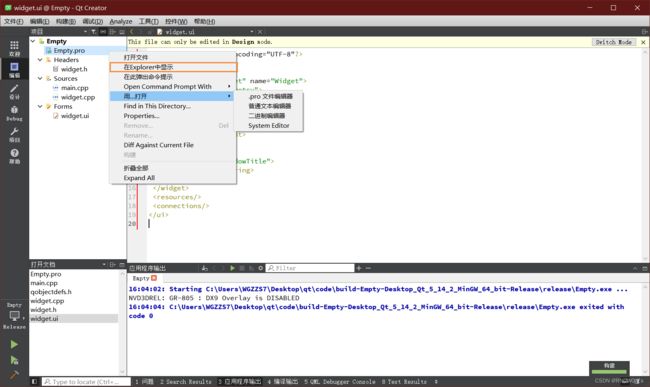
Task: Select Expand All in the context menu
Action: point(139,178)
